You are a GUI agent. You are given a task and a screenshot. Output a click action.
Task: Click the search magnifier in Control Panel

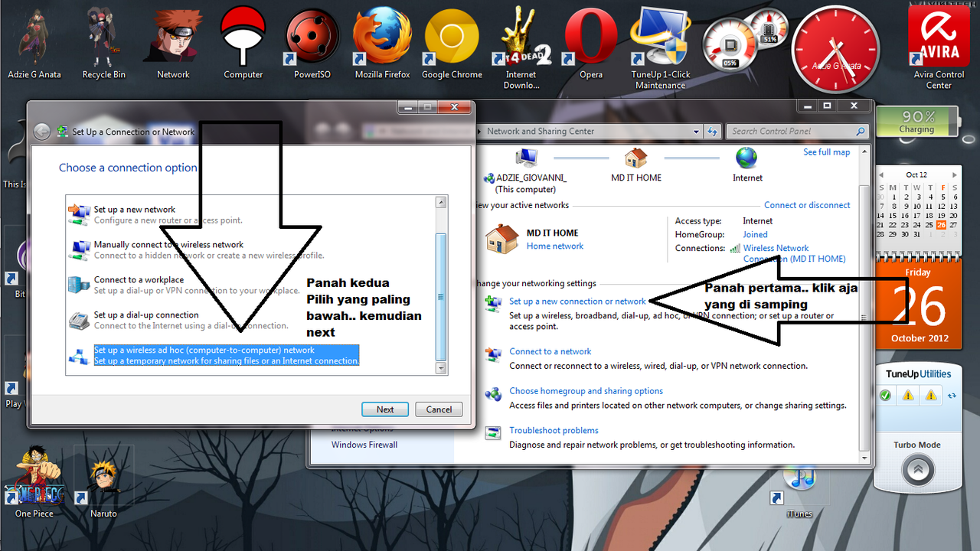(861, 132)
